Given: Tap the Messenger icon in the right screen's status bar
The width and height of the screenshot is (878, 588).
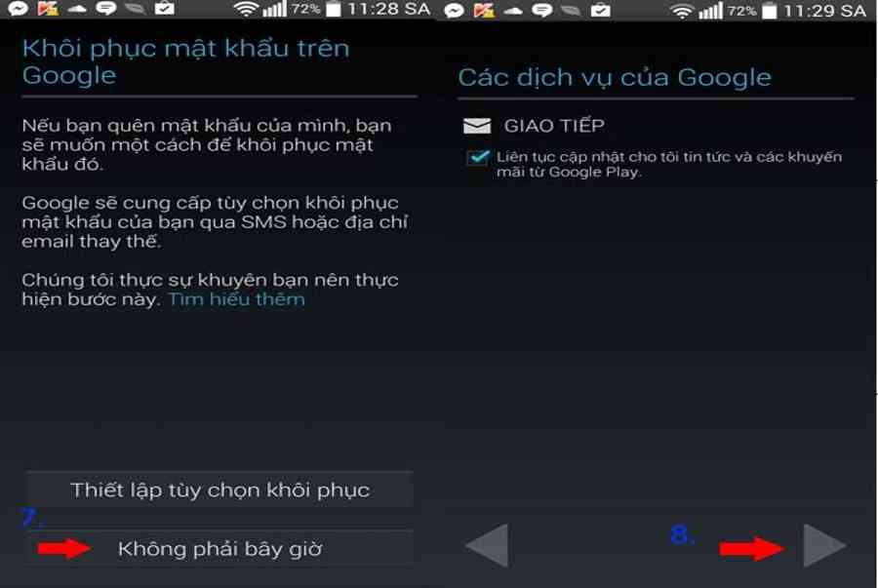Looking at the screenshot, I should coord(454,11).
